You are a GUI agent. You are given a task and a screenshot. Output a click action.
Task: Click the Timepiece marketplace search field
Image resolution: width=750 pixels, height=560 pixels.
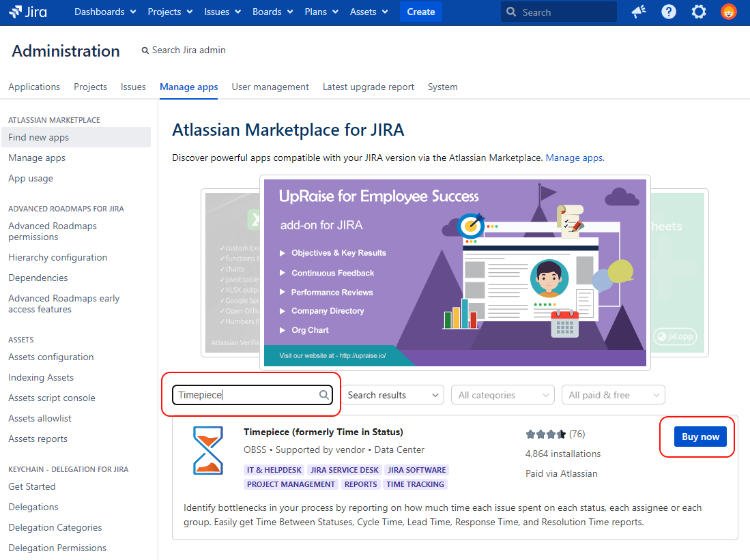246,395
